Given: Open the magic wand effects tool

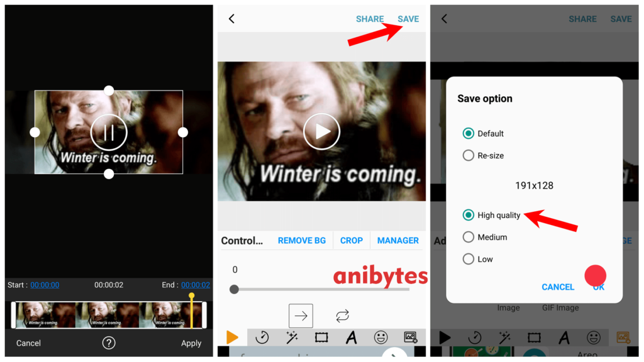Looking at the screenshot, I should [x=292, y=337].
